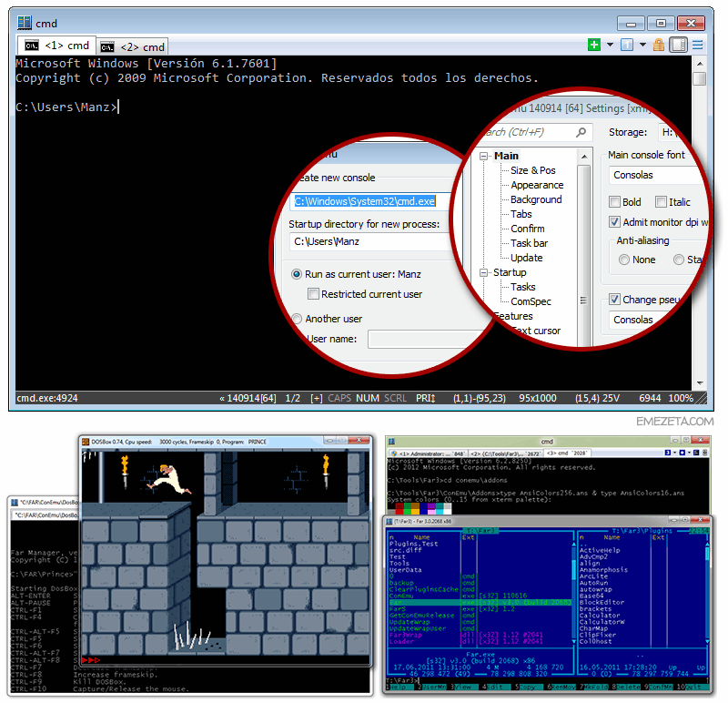Image resolution: width=728 pixels, height=703 pixels.
Task: Click the <1> Administrator tab in the small cmd window
Action: [x=427, y=453]
